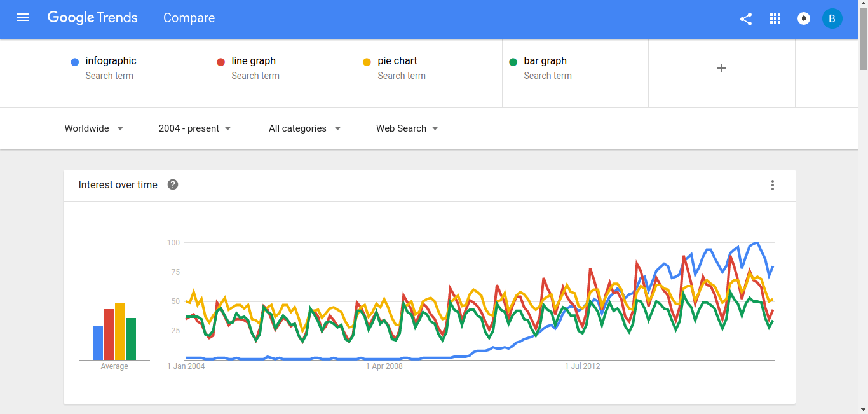Open the three-dot chart options menu
This screenshot has height=414, width=868.
[x=773, y=185]
